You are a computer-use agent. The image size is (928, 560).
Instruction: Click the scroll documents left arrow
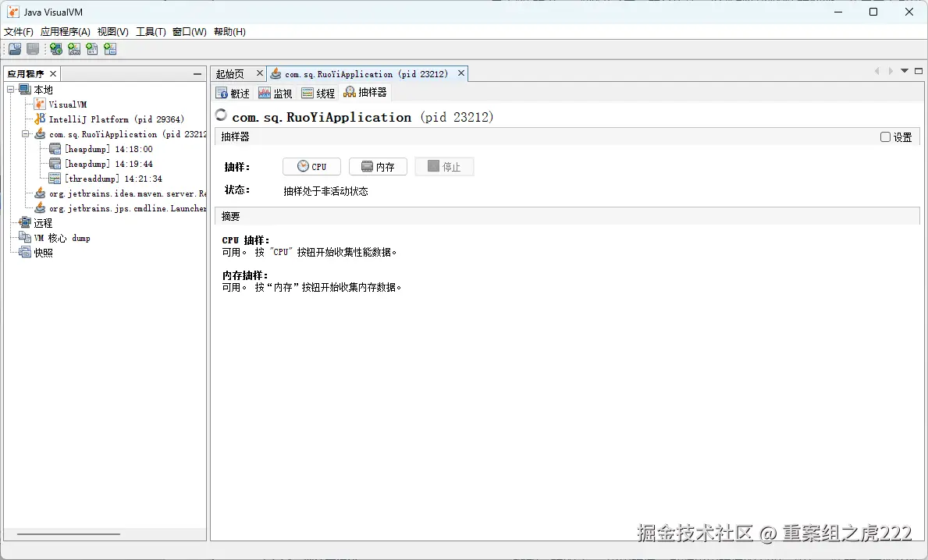click(x=876, y=71)
